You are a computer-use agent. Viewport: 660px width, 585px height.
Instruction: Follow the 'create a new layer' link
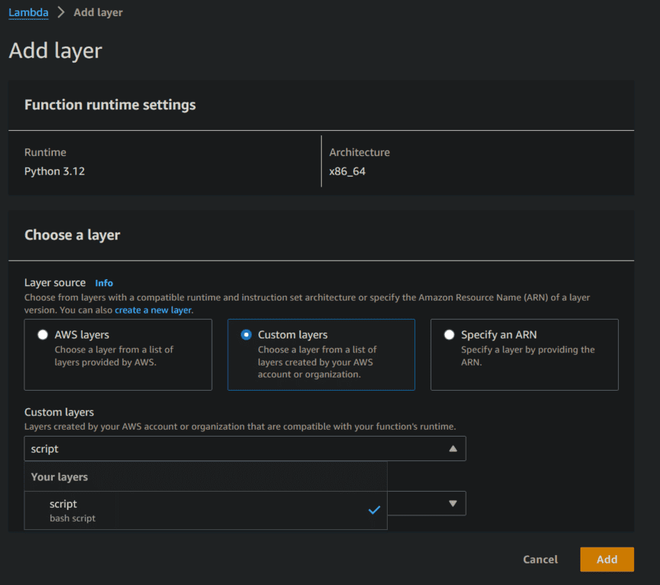[x=153, y=310]
